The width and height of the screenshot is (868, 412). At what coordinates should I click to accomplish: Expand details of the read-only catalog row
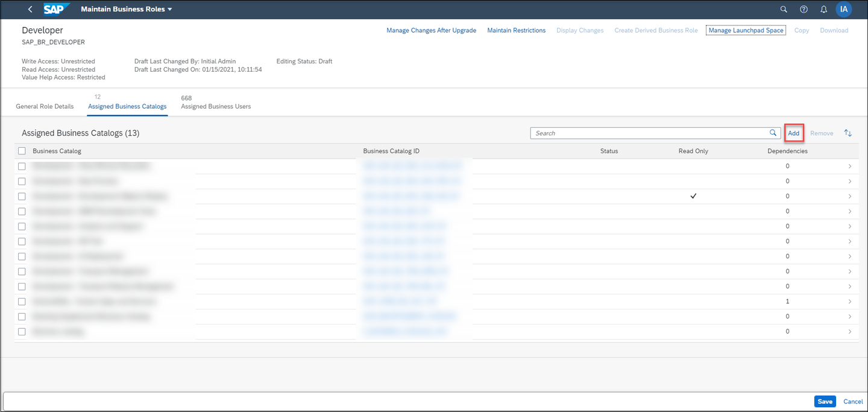click(850, 196)
